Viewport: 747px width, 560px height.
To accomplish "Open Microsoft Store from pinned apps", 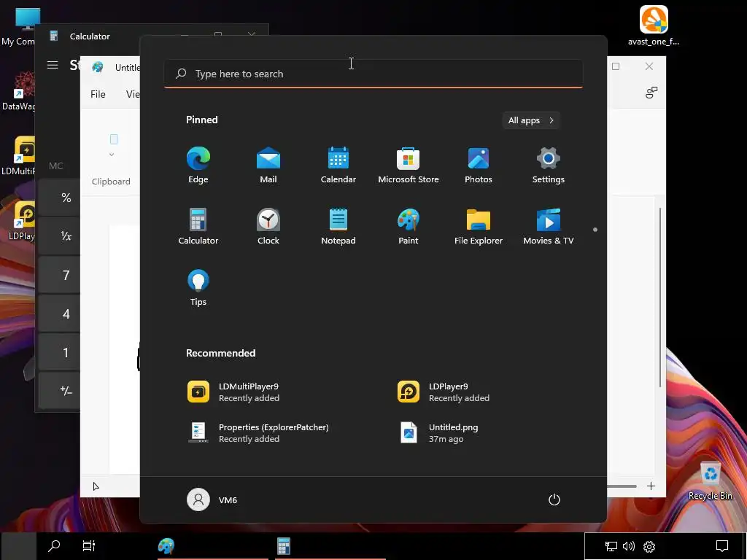I will pyautogui.click(x=409, y=166).
